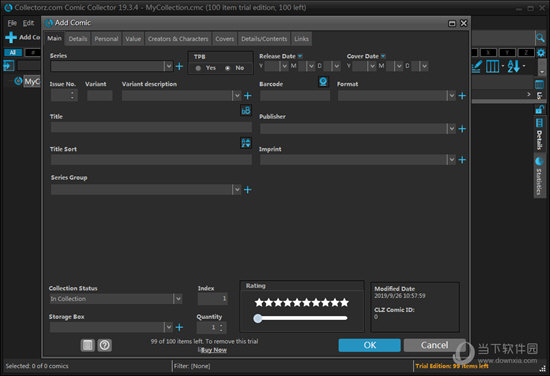Select the TPB Yes radio button
The width and height of the screenshot is (550, 376).
198,68
